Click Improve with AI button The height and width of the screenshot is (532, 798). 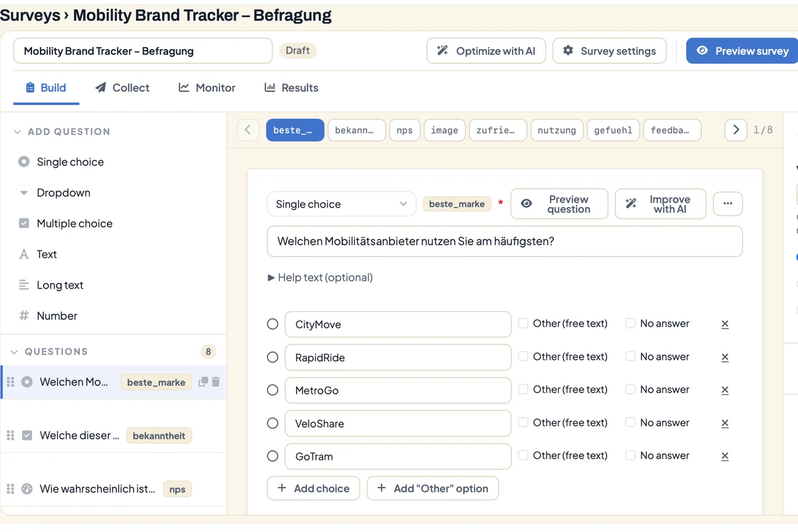click(660, 204)
